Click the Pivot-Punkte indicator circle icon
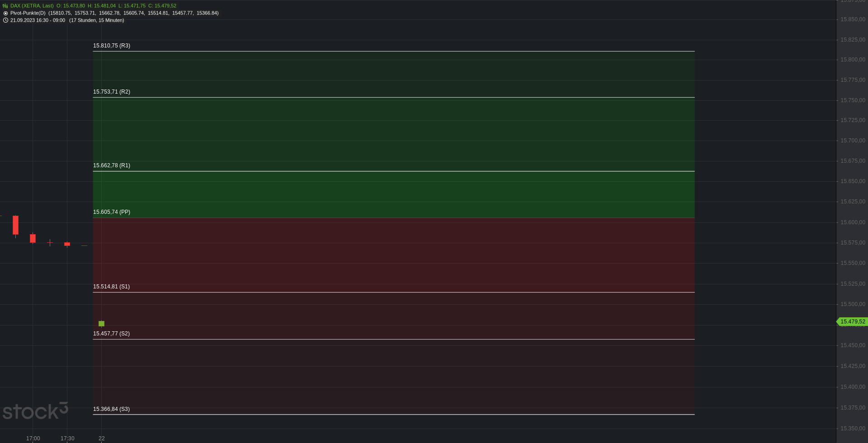Screen dimensions: 868x443 (x=5, y=13)
